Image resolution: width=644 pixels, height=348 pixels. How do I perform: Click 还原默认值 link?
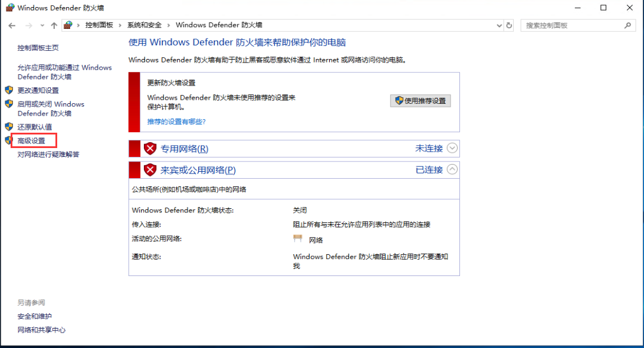click(x=34, y=127)
